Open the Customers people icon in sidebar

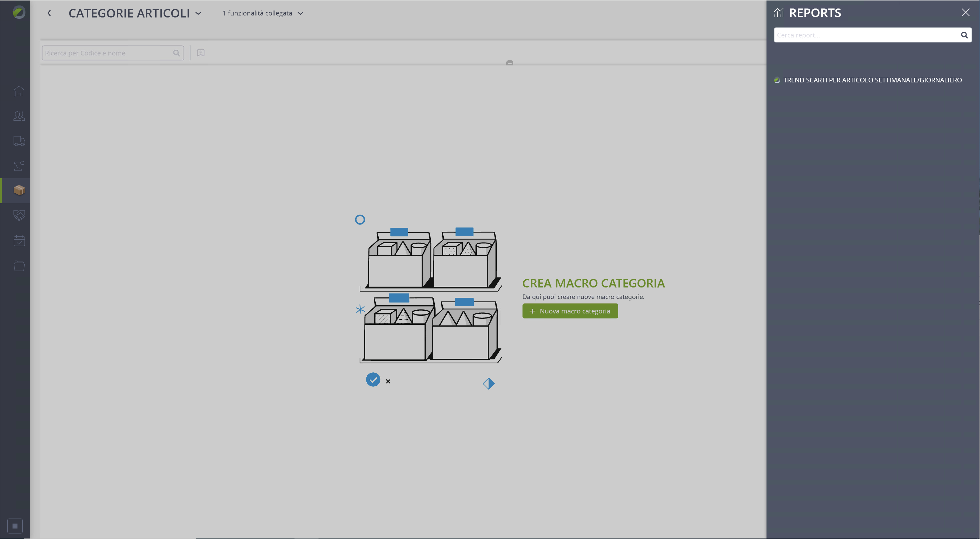(x=19, y=116)
